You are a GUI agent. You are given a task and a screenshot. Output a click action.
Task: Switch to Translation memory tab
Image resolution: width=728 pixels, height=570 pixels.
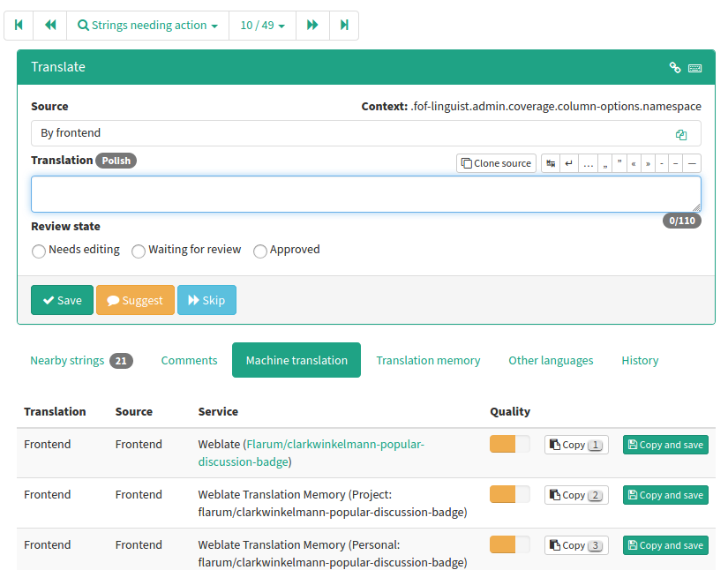click(428, 361)
